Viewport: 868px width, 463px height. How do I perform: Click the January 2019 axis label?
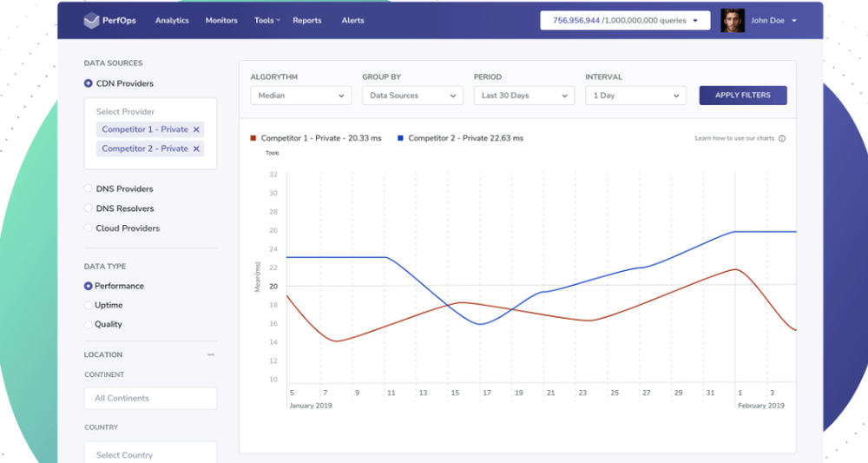coord(311,406)
